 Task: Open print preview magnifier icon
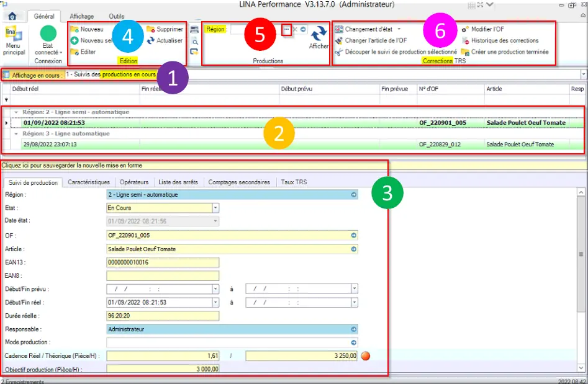[195, 41]
